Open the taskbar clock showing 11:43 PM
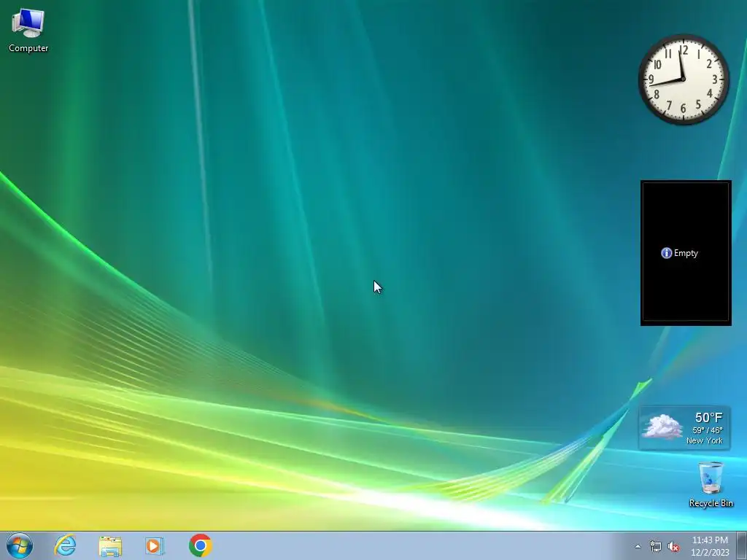 (x=710, y=545)
